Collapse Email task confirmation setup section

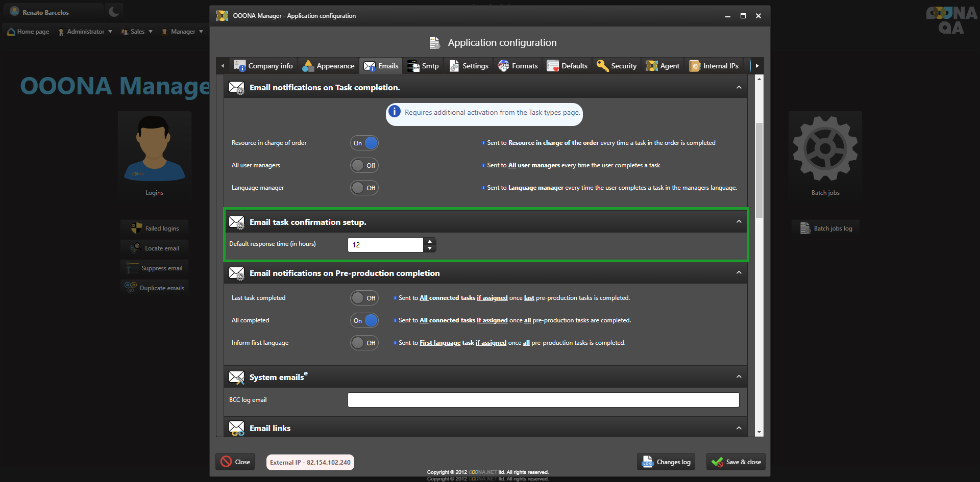point(739,222)
